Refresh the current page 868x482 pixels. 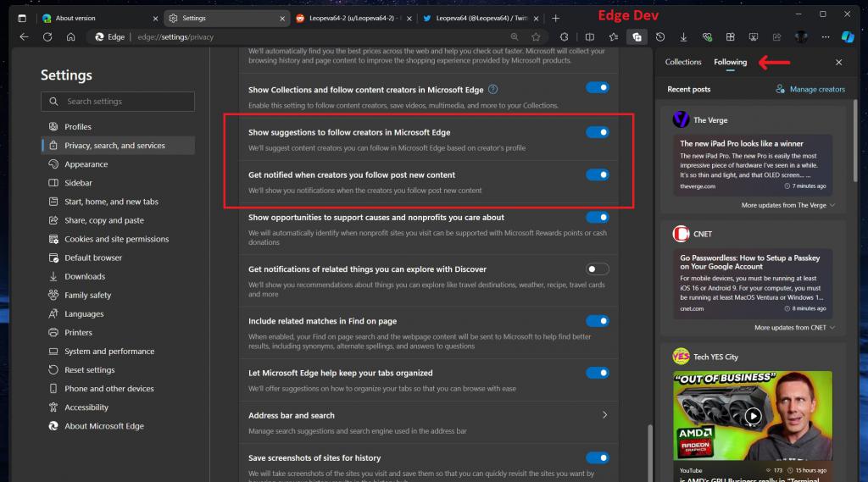(x=47, y=37)
